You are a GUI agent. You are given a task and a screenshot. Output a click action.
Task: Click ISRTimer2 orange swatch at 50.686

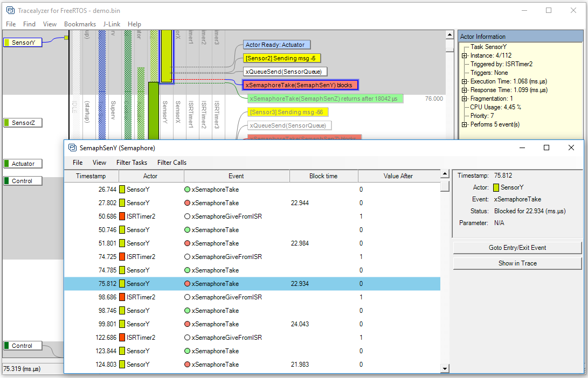coord(122,216)
